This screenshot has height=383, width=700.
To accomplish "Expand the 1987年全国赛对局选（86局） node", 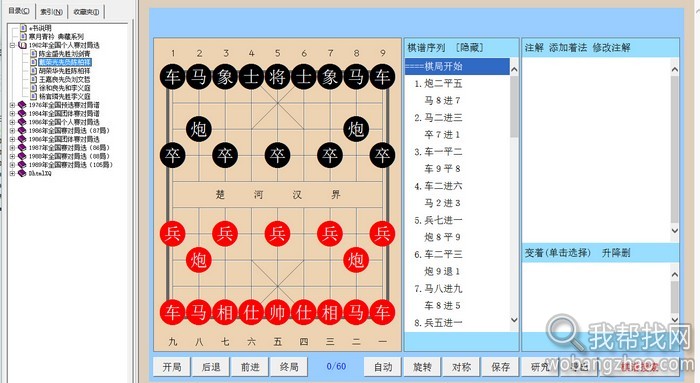I will 12,148.
